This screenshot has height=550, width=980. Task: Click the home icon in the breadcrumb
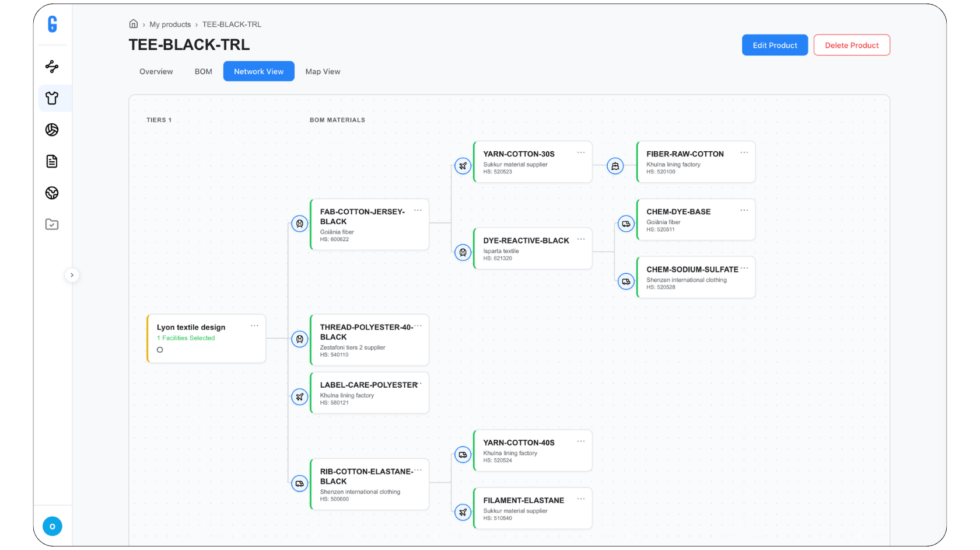pos(134,23)
